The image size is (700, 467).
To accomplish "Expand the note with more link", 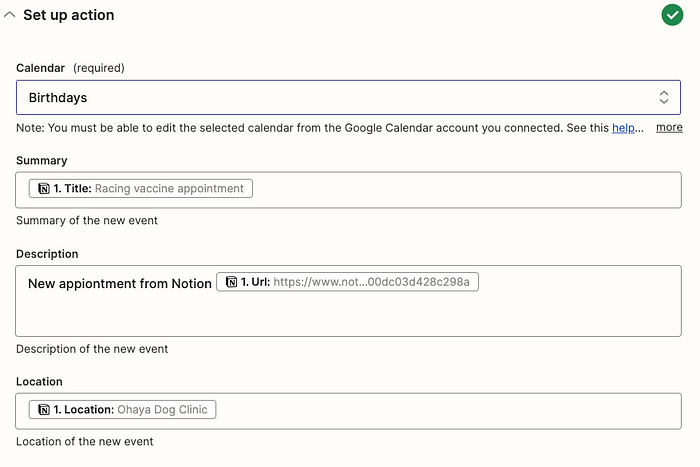I will [x=669, y=127].
